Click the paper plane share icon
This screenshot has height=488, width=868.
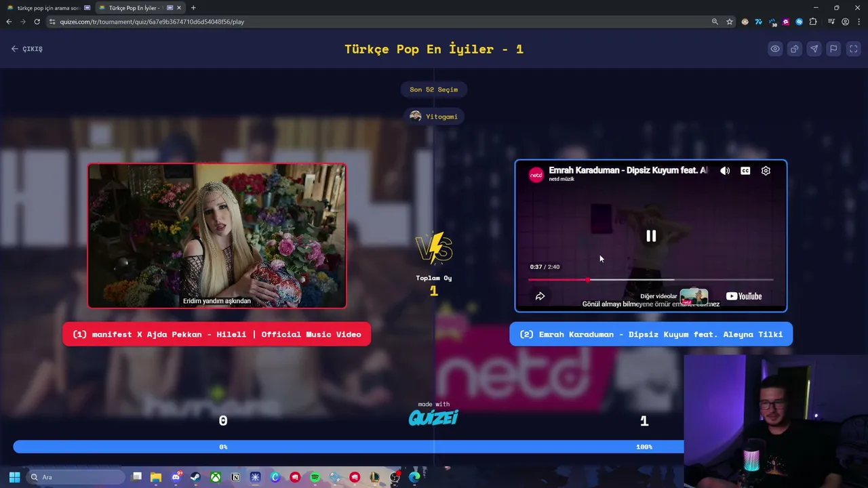point(814,49)
